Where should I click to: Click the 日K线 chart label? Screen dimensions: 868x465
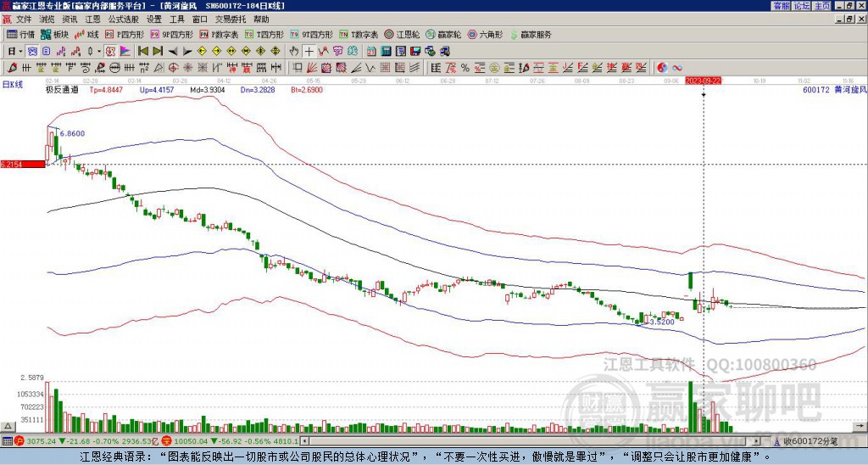coord(13,84)
